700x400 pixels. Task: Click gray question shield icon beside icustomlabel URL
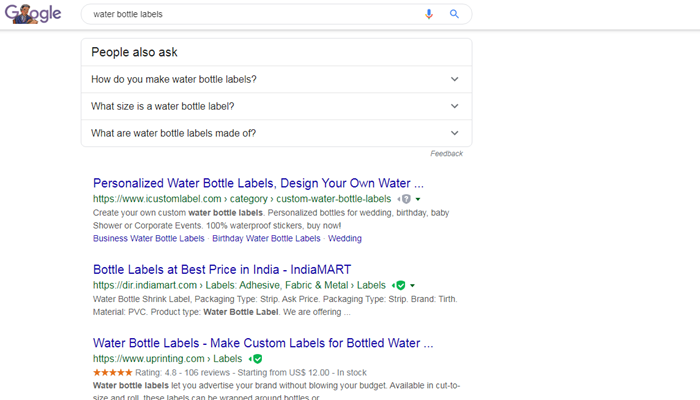click(x=406, y=199)
